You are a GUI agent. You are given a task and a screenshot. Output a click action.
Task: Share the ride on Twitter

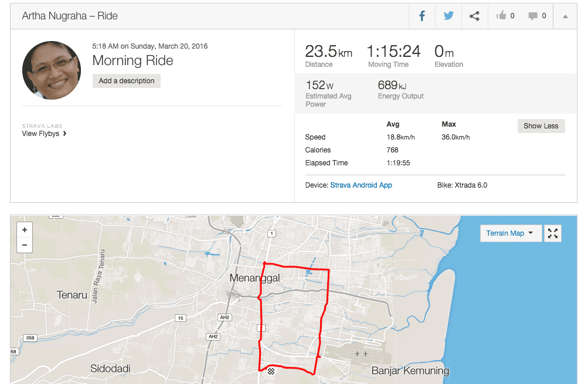point(448,16)
